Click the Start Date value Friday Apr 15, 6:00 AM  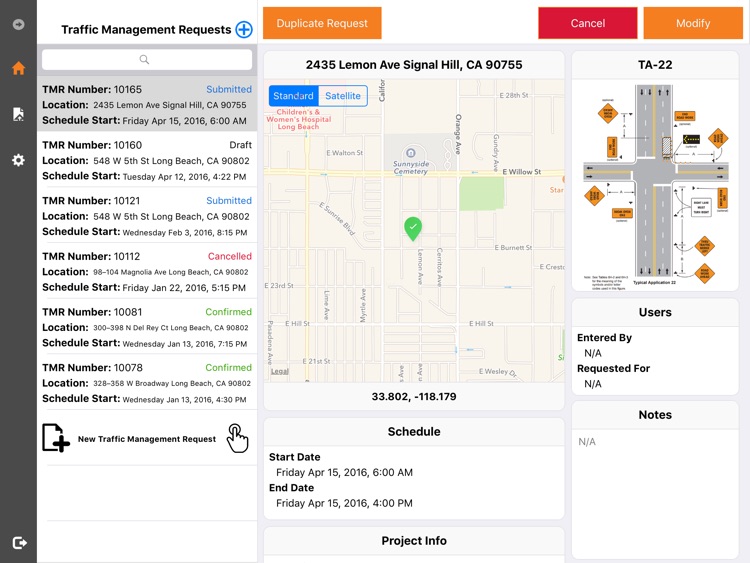(344, 472)
